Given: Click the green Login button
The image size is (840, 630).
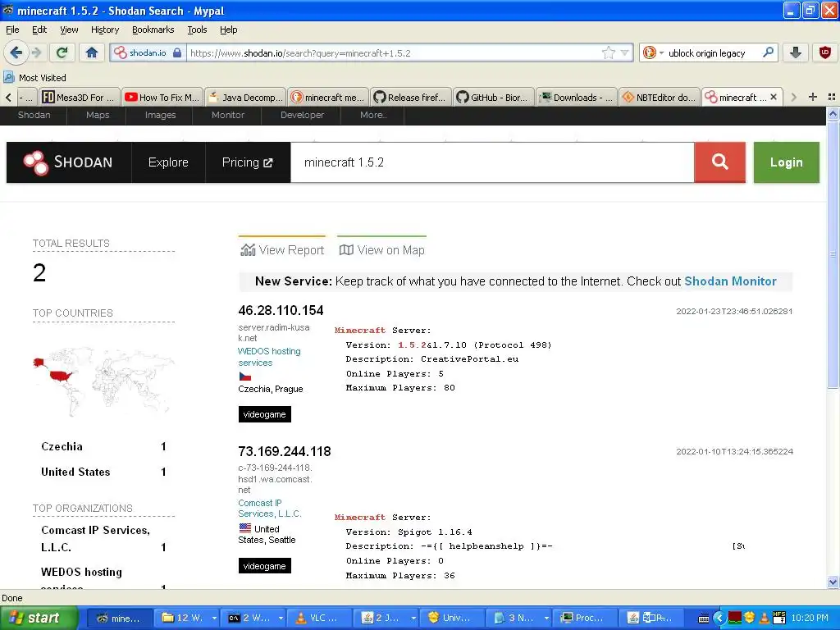Looking at the screenshot, I should coord(786,162).
